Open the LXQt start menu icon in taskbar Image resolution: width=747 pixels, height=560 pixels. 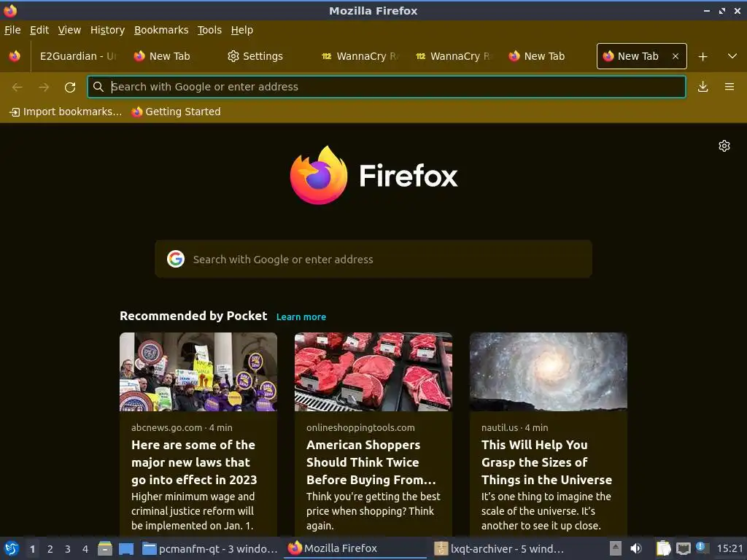tap(12, 548)
